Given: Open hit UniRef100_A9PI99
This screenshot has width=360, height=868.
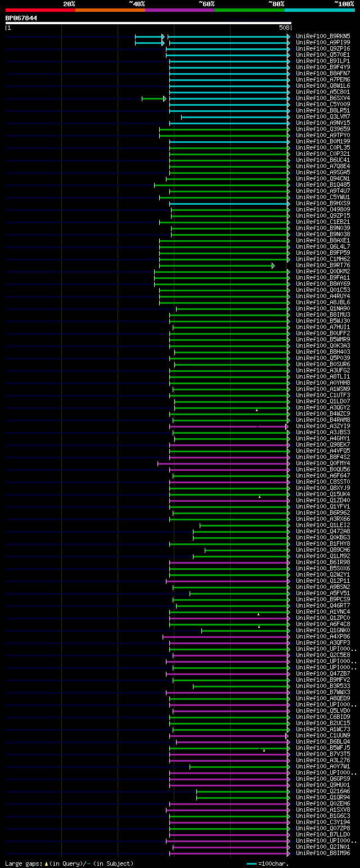Looking at the screenshot, I should [x=323, y=42].
